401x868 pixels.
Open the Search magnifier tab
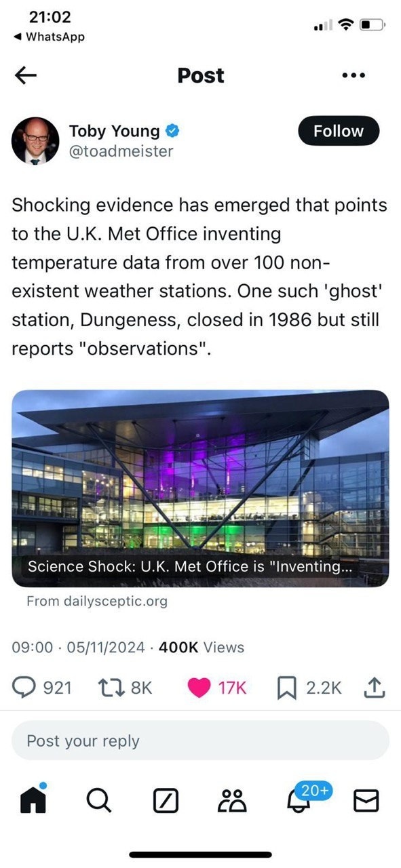[x=99, y=802]
